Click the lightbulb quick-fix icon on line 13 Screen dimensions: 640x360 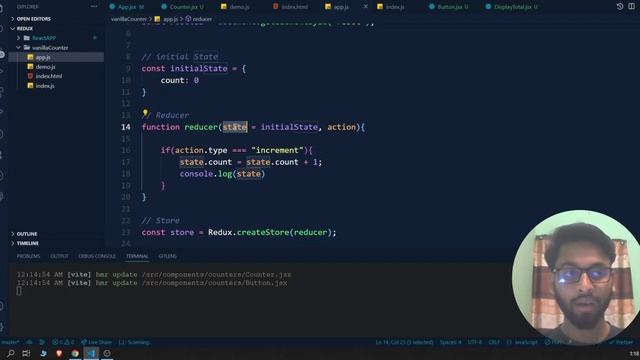point(145,113)
